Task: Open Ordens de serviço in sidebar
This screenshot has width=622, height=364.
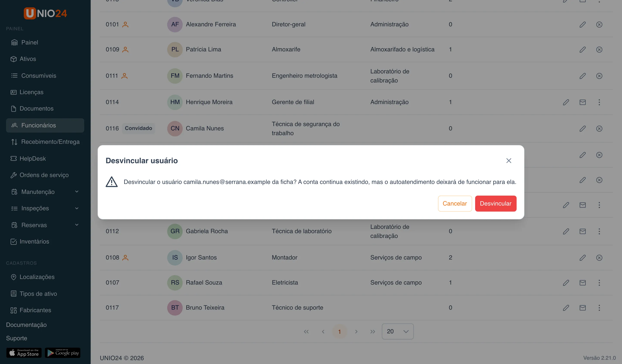Action: tap(45, 175)
